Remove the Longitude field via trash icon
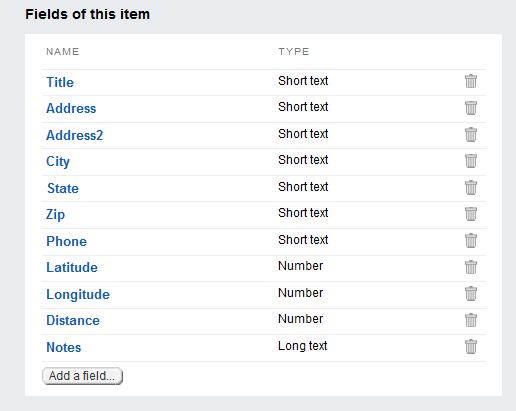 tap(471, 293)
